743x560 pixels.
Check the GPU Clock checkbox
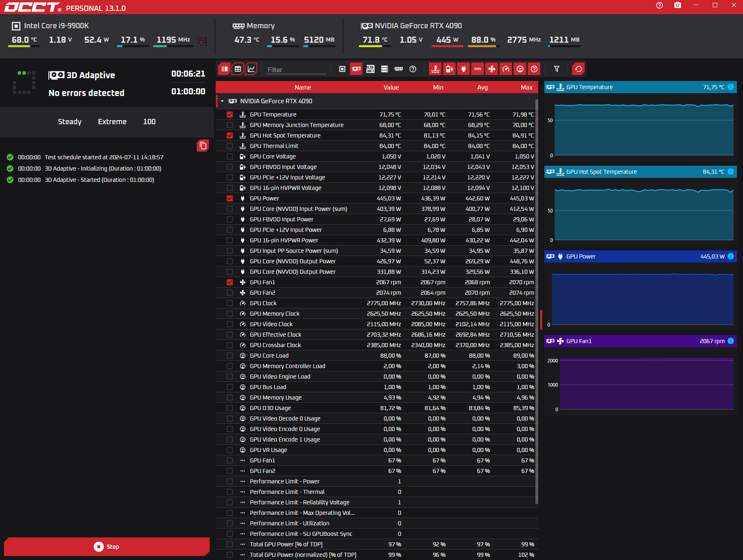click(x=230, y=303)
